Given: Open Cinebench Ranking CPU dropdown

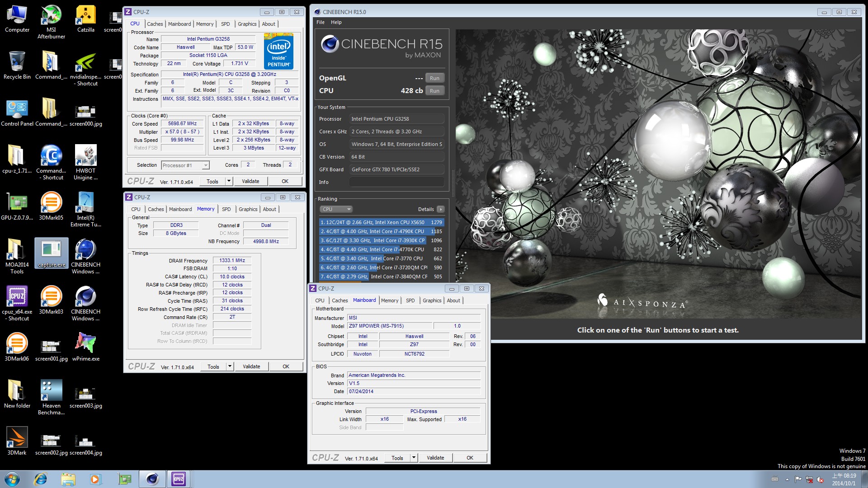Looking at the screenshot, I should point(336,209).
